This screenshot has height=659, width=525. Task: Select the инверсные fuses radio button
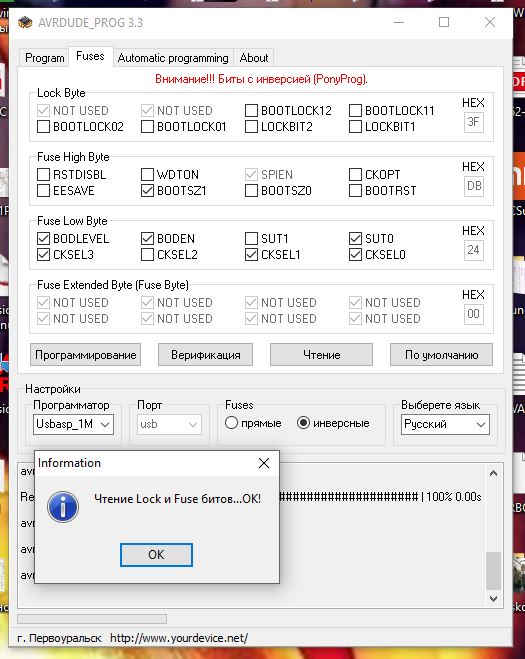(x=303, y=423)
